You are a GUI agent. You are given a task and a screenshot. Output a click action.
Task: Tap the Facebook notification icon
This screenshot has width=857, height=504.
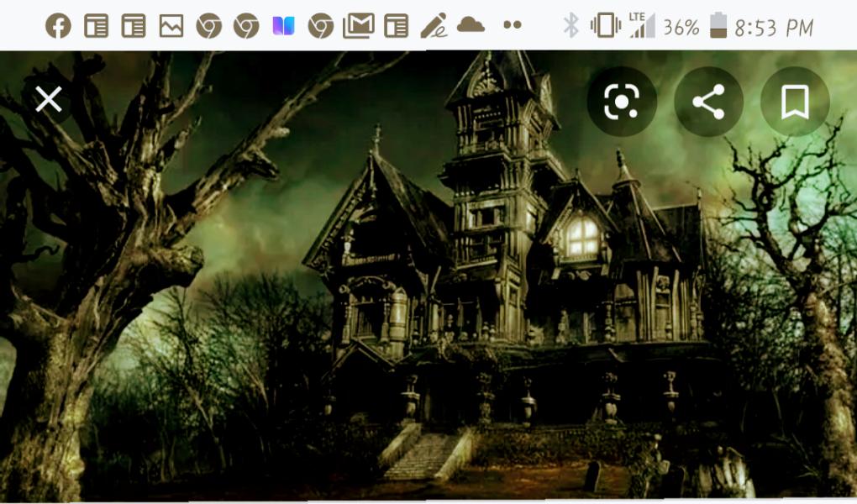(x=58, y=26)
